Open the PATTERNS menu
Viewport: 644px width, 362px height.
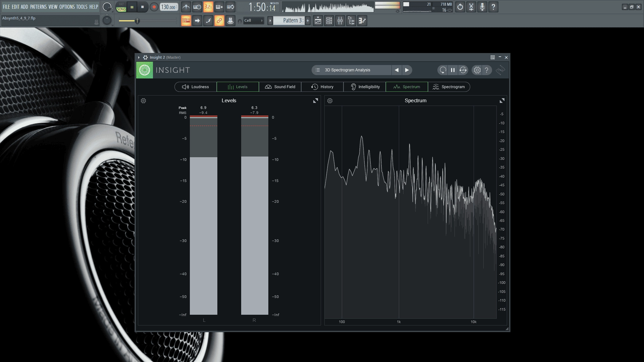point(38,7)
